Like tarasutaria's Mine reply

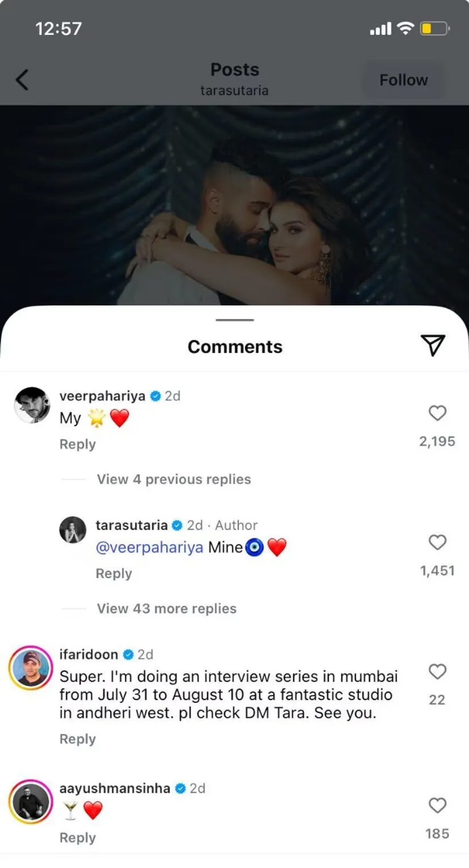click(437, 542)
